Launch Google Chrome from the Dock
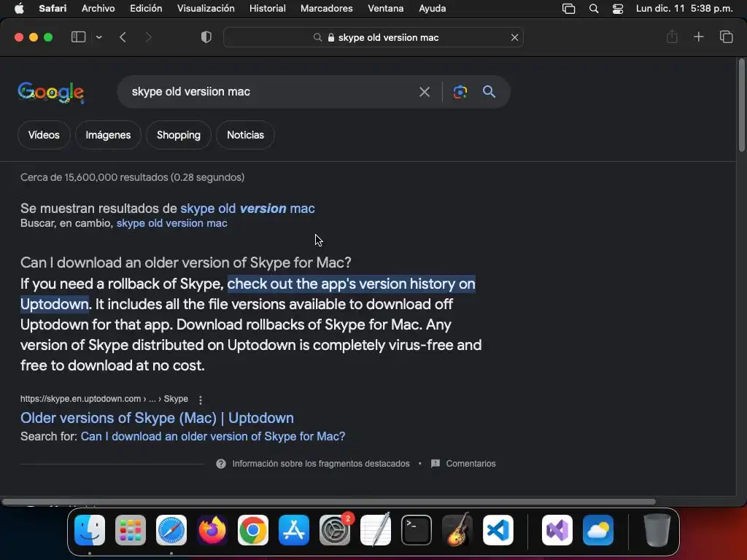The height and width of the screenshot is (560, 747). pyautogui.click(x=253, y=530)
